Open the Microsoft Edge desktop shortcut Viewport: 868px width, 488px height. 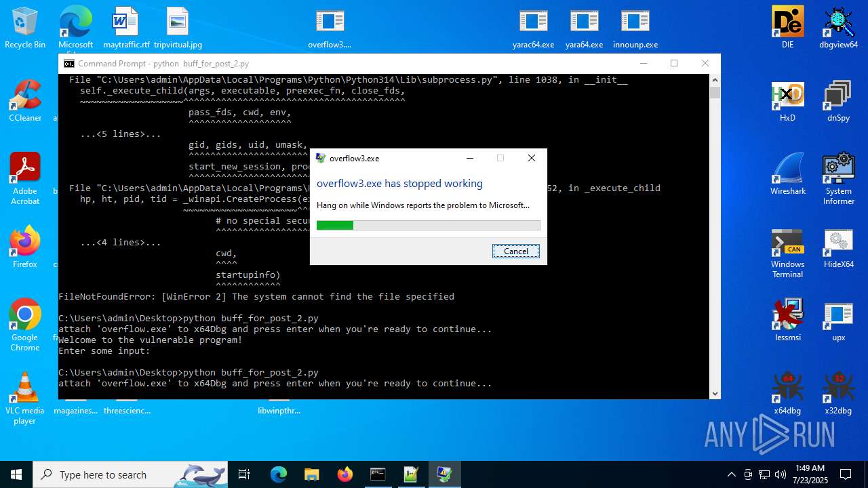(x=75, y=28)
